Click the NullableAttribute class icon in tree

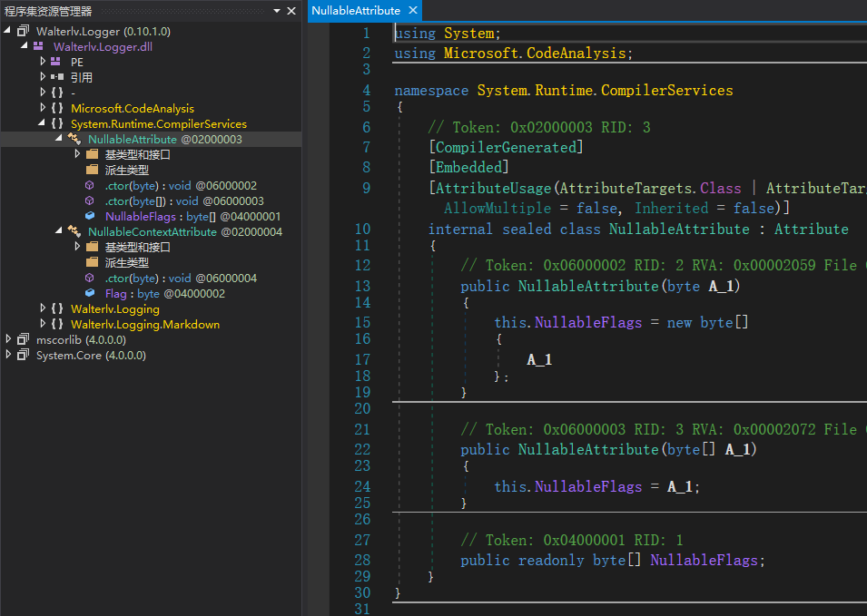tap(74, 139)
